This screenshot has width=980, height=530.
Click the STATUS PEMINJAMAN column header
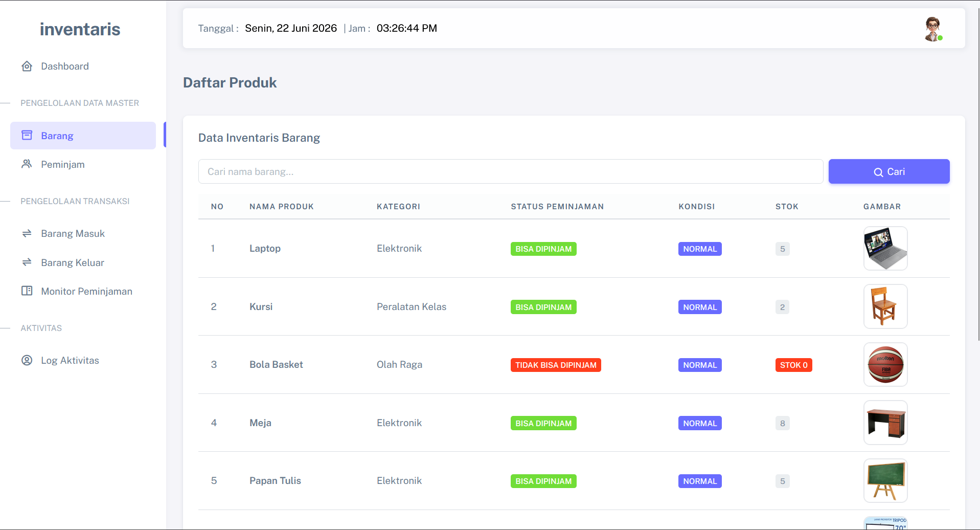pyautogui.click(x=557, y=207)
